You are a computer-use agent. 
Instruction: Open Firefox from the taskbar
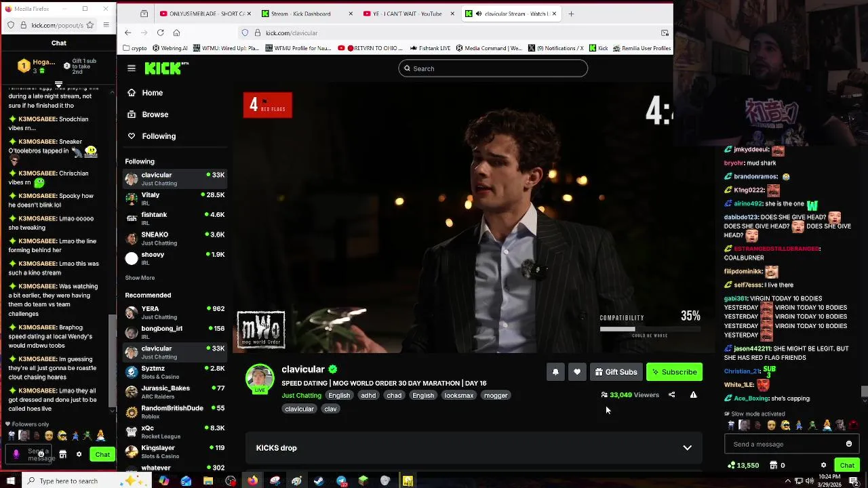click(252, 481)
